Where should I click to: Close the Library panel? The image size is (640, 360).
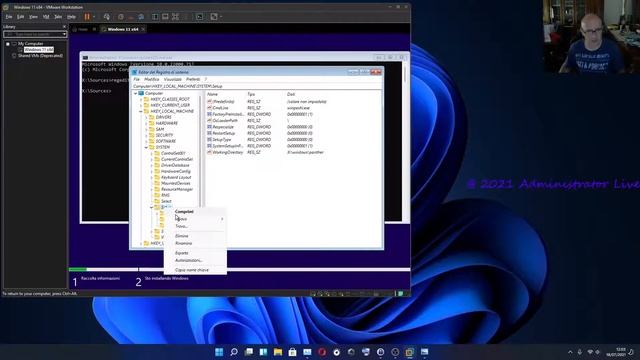click(64, 27)
